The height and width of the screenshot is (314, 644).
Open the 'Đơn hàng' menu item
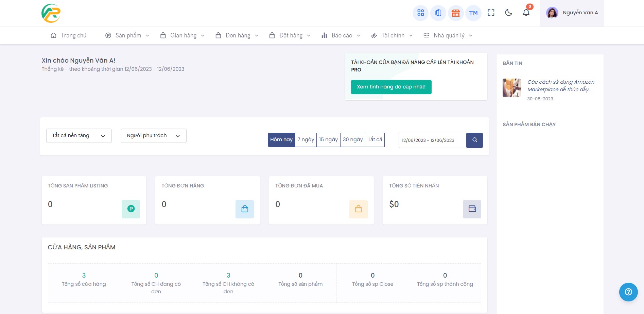236,35
